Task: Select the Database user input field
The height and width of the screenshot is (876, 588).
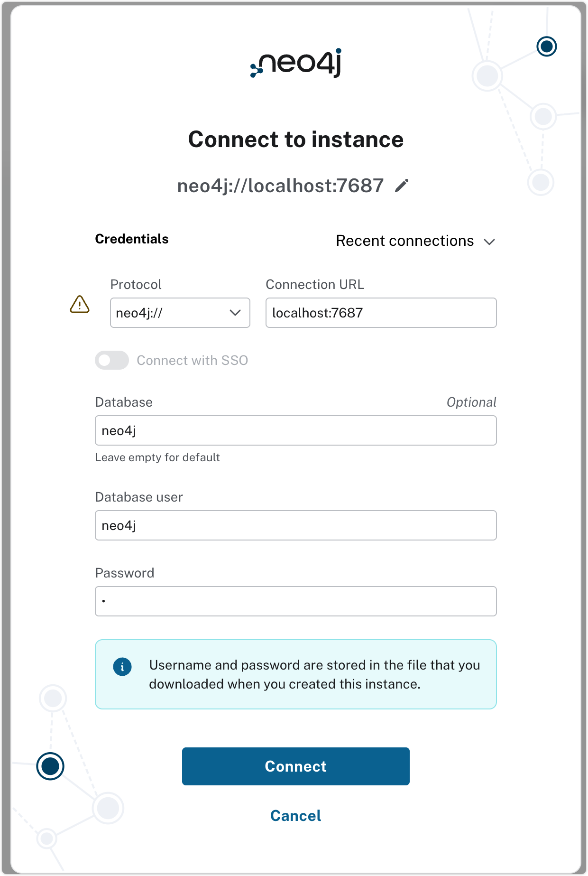Action: (296, 525)
